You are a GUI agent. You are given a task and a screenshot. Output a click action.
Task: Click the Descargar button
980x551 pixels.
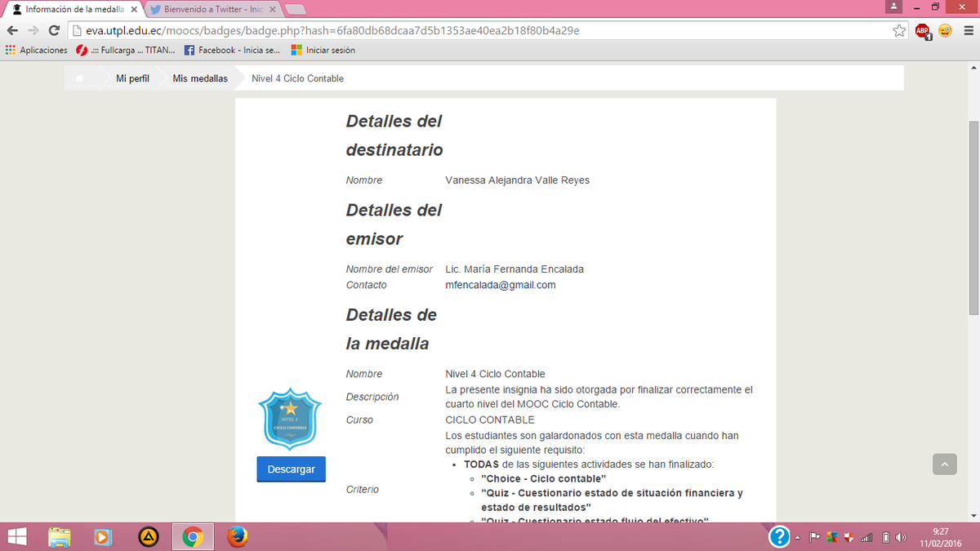point(291,469)
